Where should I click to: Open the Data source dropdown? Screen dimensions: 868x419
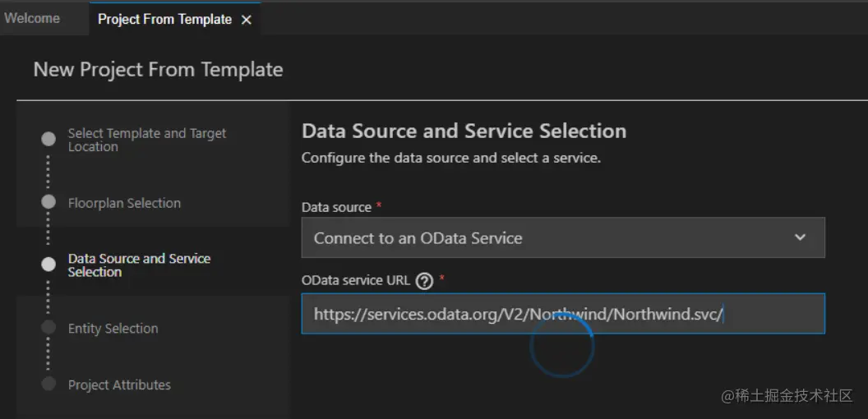(562, 238)
